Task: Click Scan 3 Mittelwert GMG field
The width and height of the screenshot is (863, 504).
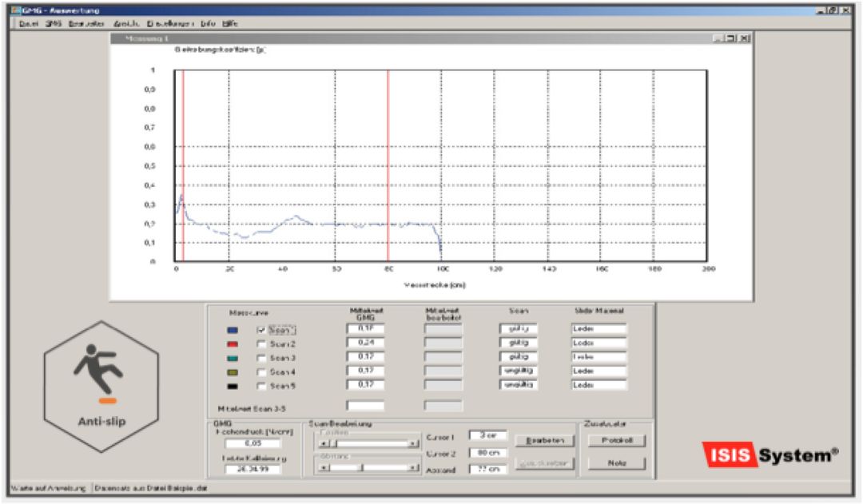Action: (x=365, y=356)
